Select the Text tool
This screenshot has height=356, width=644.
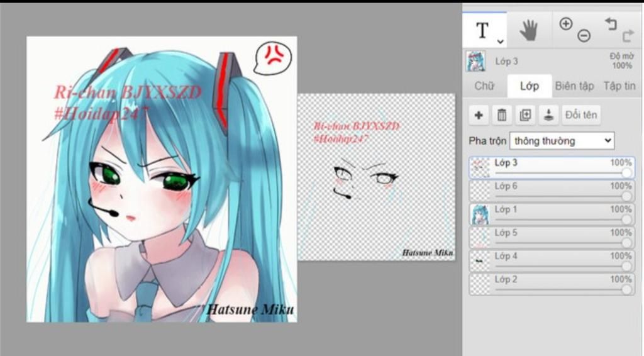pyautogui.click(x=482, y=30)
